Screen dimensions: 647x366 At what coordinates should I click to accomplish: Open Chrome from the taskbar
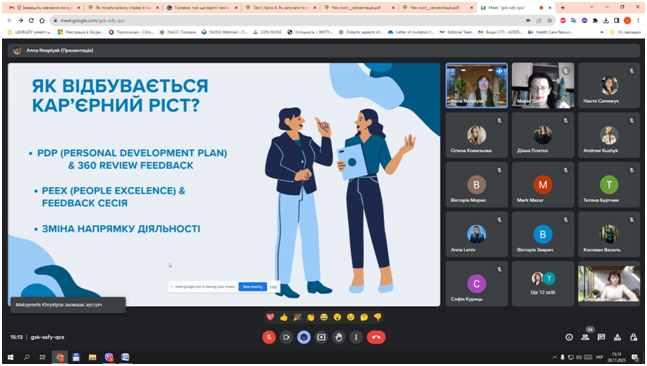tap(60, 357)
